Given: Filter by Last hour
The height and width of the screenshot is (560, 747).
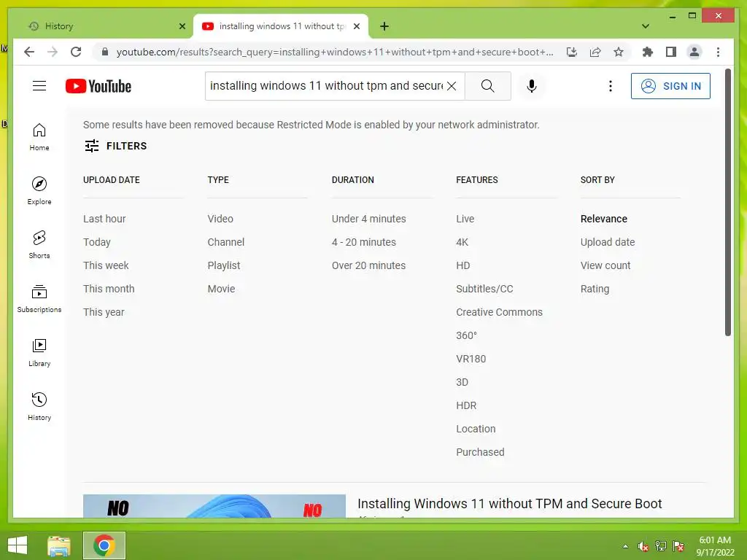Looking at the screenshot, I should tap(104, 219).
